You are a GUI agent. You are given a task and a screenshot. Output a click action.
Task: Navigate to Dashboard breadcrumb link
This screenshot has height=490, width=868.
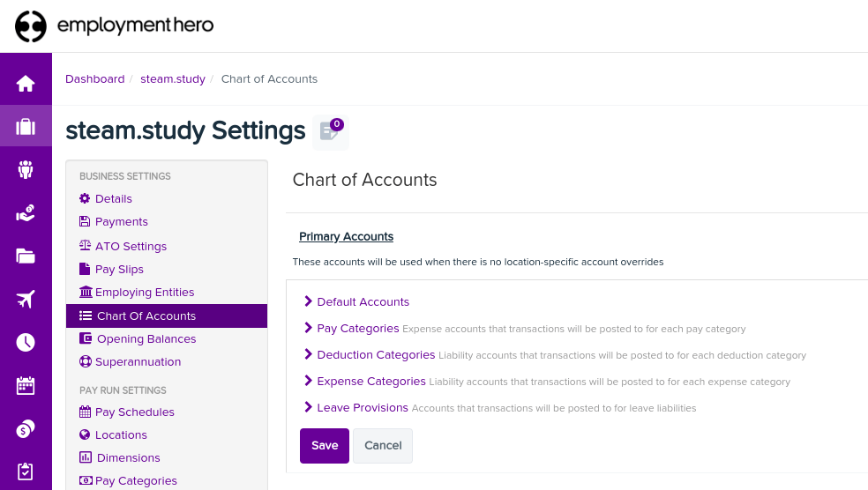(94, 79)
